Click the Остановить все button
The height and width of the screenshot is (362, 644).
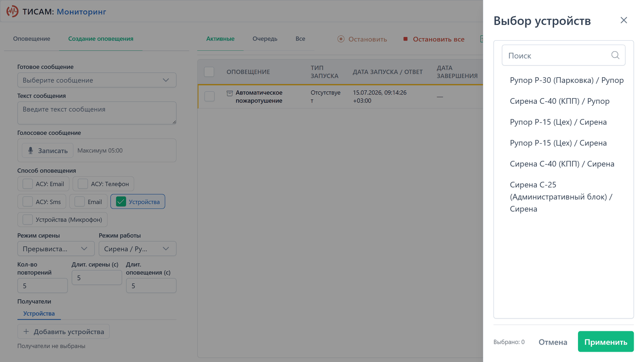tap(433, 39)
